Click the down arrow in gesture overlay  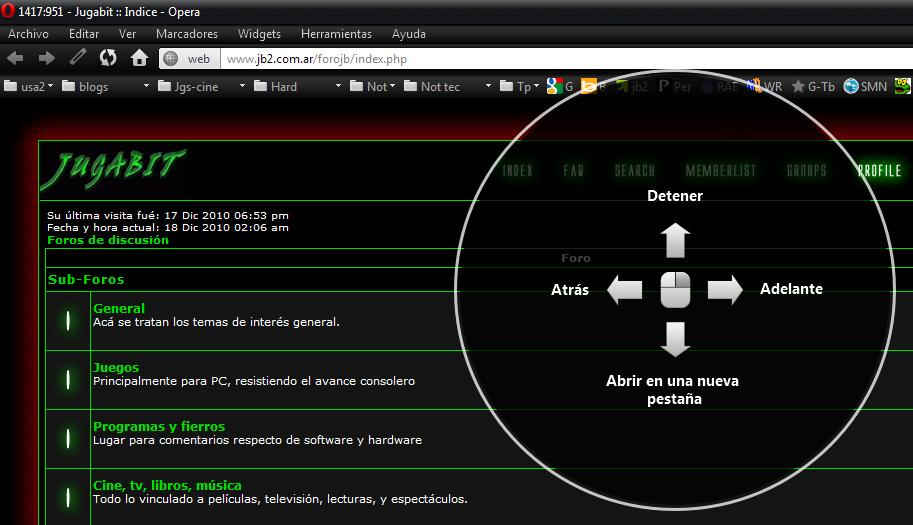click(675, 340)
